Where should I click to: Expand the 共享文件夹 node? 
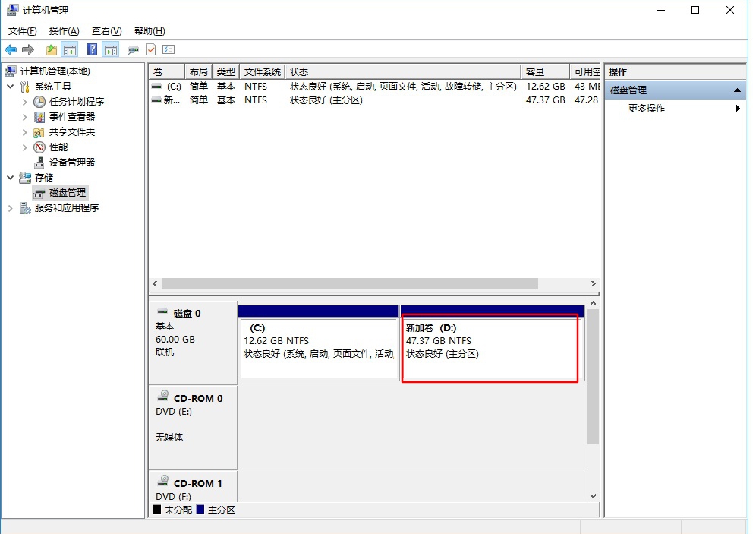tap(24, 132)
